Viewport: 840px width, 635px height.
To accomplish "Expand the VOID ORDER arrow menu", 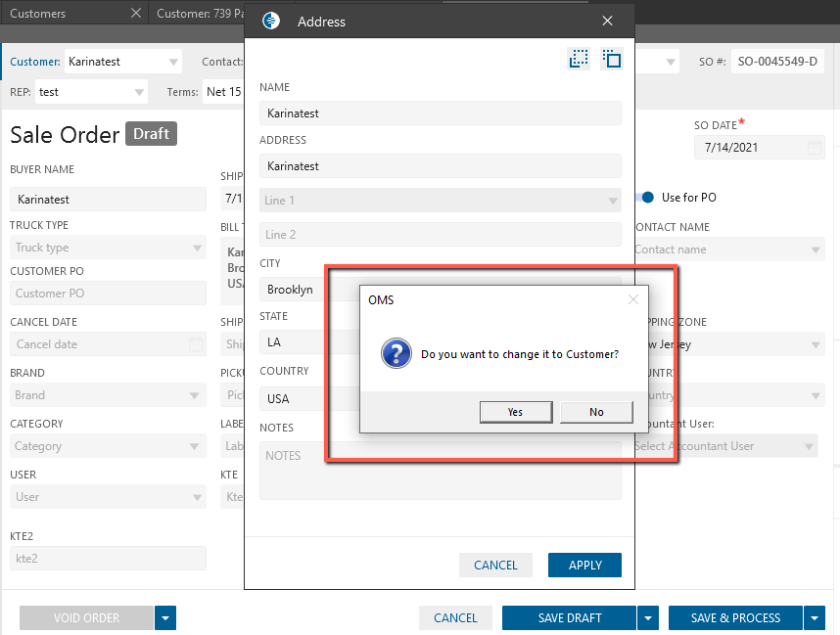I will tap(165, 617).
